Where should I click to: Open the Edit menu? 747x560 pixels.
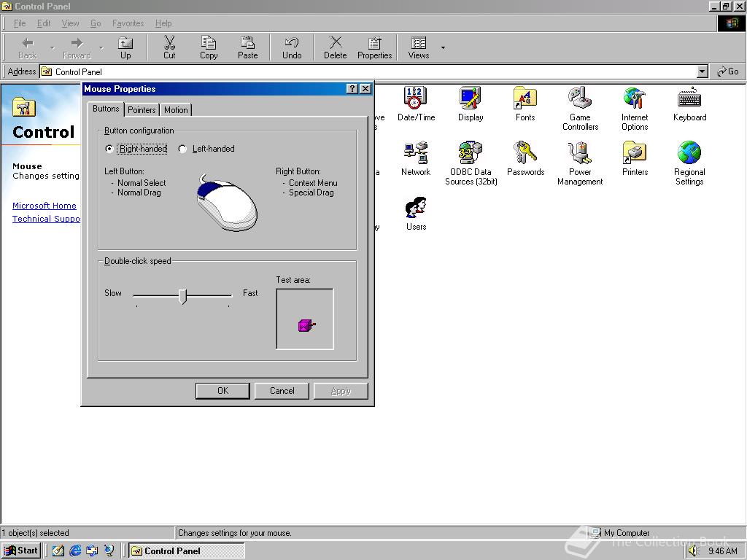point(44,23)
